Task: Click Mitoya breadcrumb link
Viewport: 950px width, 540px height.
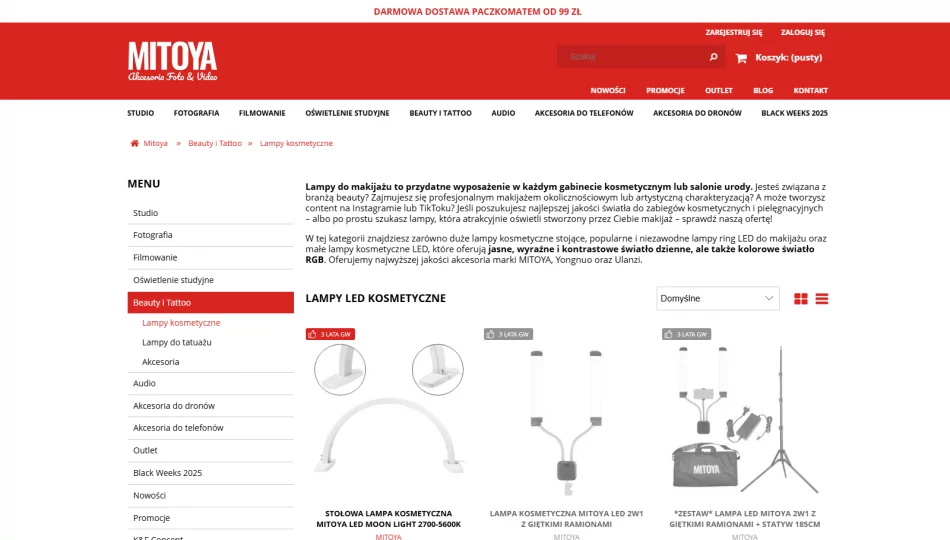Action: tap(155, 144)
